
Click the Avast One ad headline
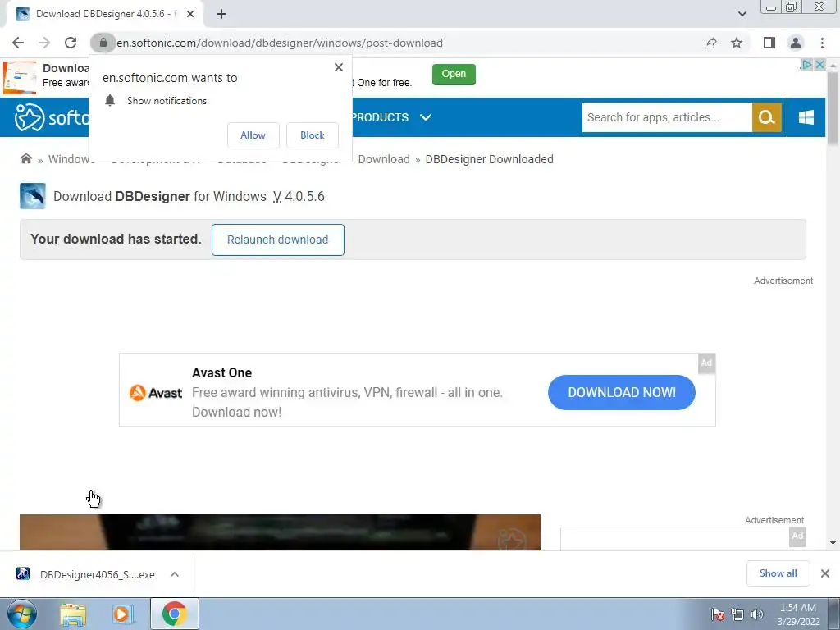(x=221, y=372)
